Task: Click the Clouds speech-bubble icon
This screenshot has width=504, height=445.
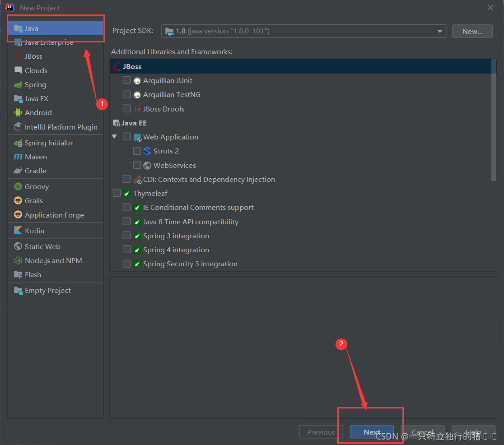Action: click(18, 70)
